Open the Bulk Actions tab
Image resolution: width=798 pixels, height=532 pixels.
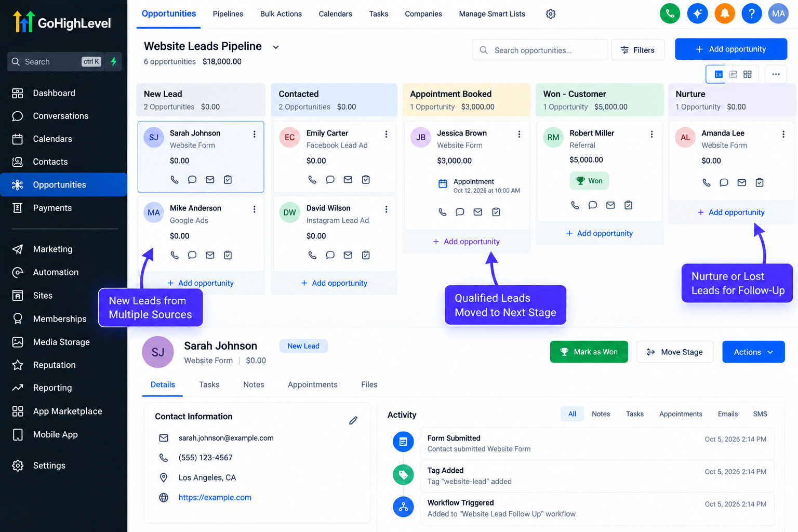(x=281, y=14)
